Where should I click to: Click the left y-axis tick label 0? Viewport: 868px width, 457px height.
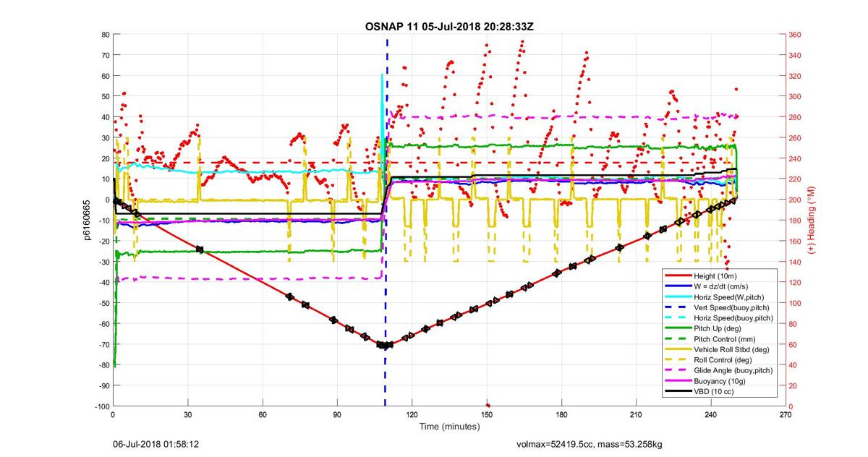click(108, 200)
